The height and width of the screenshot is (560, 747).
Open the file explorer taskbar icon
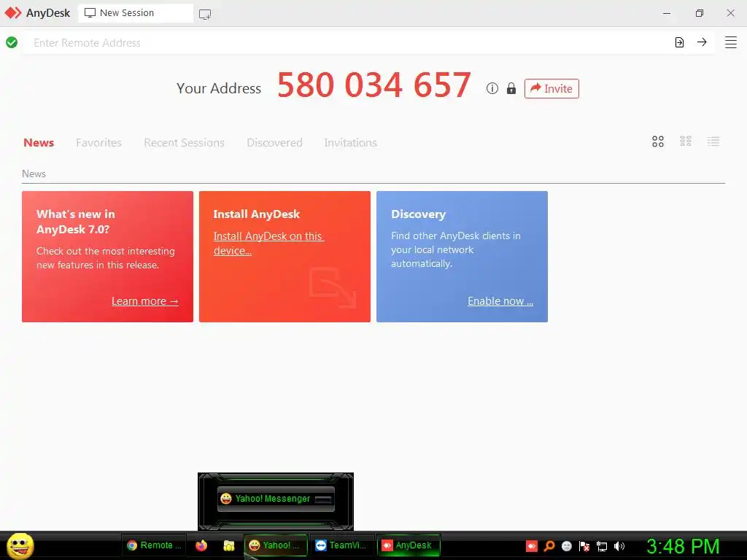(228, 545)
